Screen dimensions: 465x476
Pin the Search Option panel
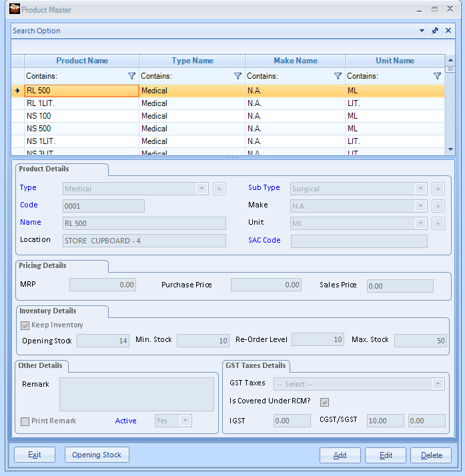435,31
